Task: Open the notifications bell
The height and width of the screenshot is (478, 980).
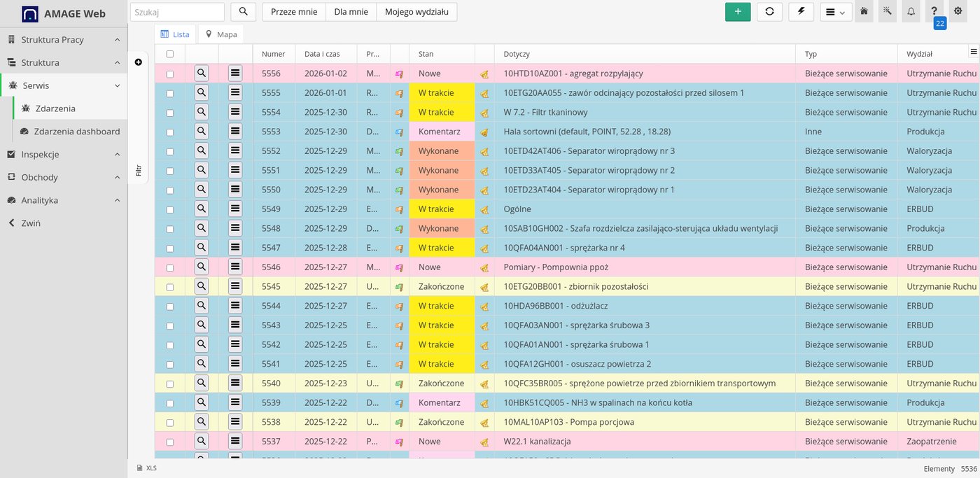Action: point(911,12)
